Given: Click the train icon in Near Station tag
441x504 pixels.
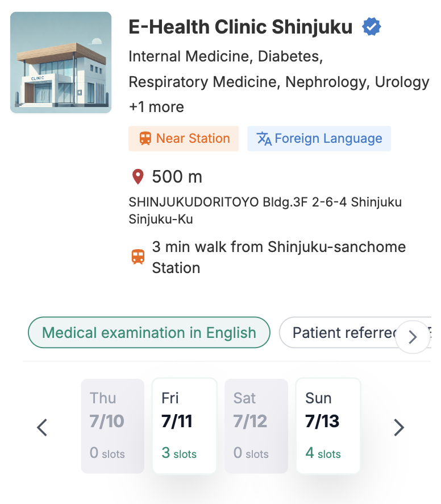Looking at the screenshot, I should [145, 139].
